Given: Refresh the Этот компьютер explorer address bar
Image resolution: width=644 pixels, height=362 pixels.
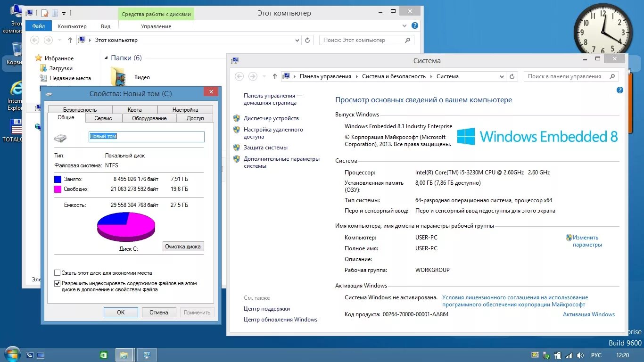Looking at the screenshot, I should pos(308,40).
